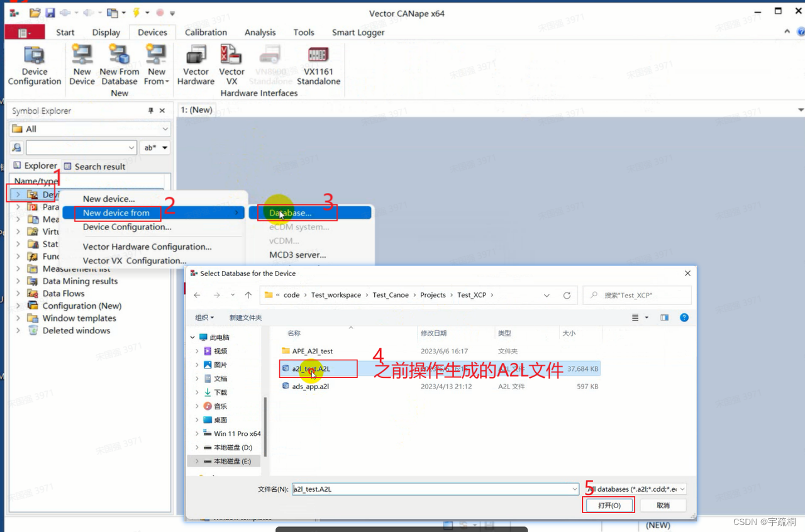Switch to the Explorer tab
This screenshot has height=532, width=805.
[x=35, y=166]
